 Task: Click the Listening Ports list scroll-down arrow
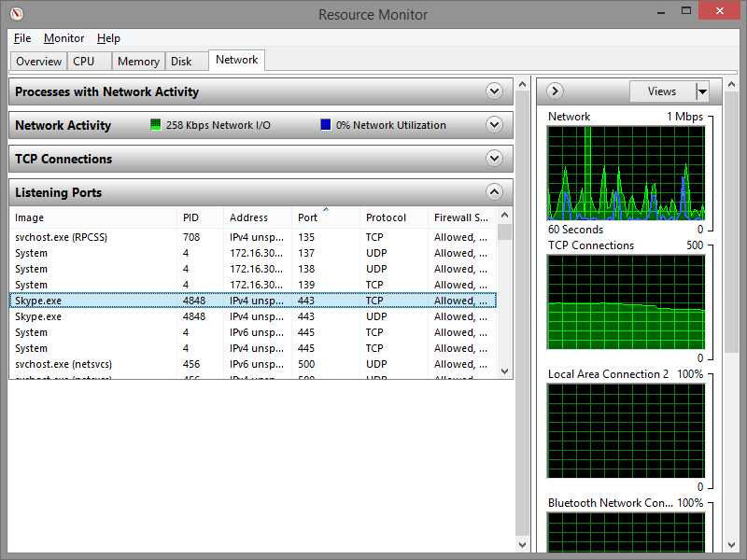coord(505,371)
